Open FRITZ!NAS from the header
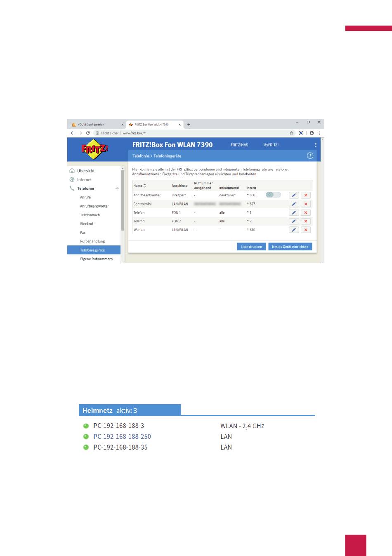 coord(239,145)
